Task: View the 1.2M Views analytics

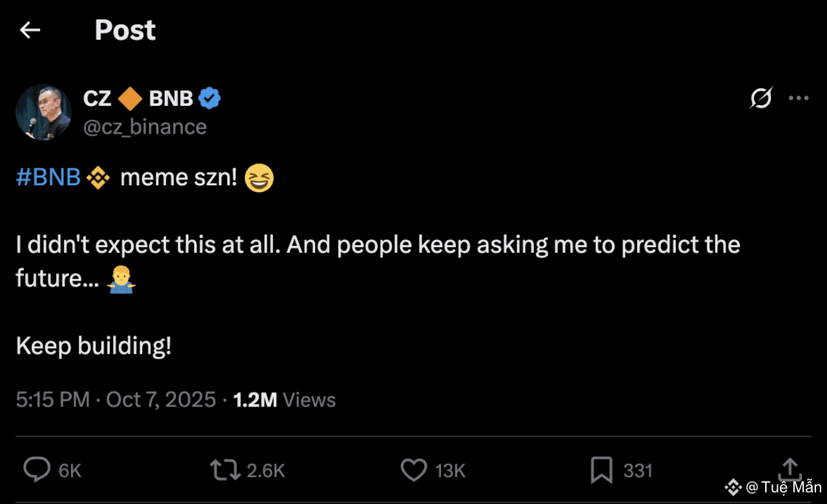Action: 284,399
